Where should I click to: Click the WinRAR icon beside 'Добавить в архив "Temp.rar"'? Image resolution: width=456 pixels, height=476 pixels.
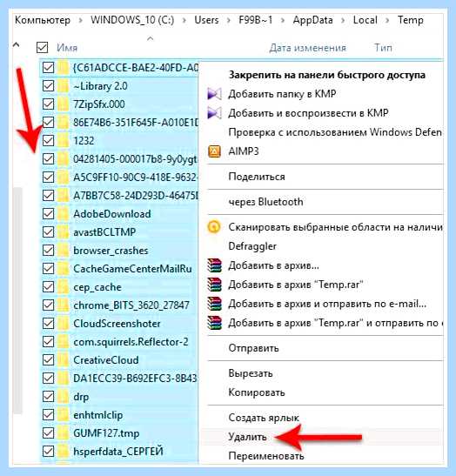tap(215, 285)
